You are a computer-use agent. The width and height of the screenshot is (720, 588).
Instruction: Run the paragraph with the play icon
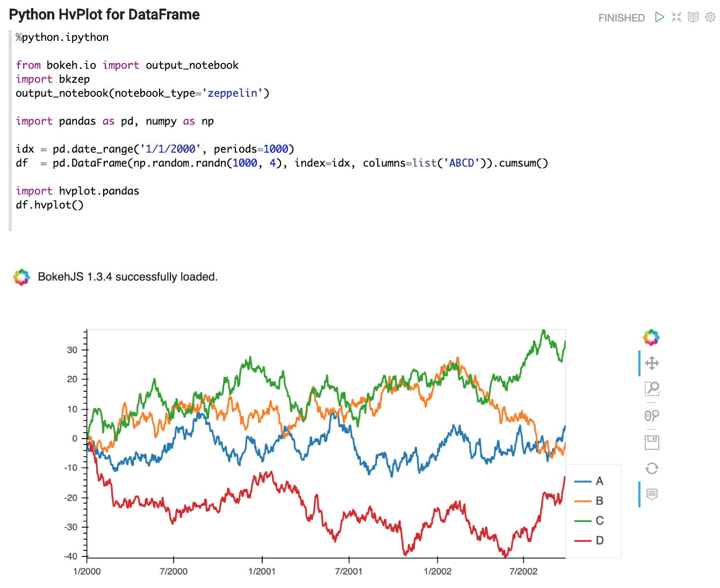659,17
